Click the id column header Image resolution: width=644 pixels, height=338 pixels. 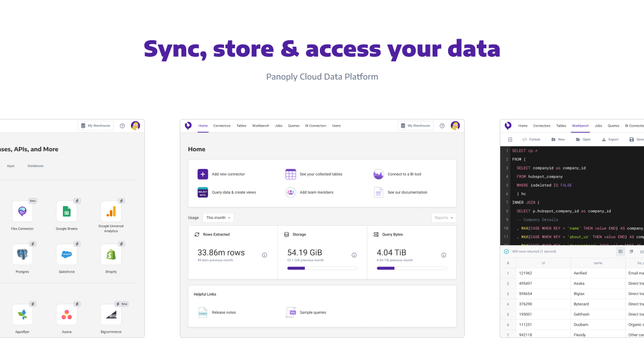click(543, 263)
